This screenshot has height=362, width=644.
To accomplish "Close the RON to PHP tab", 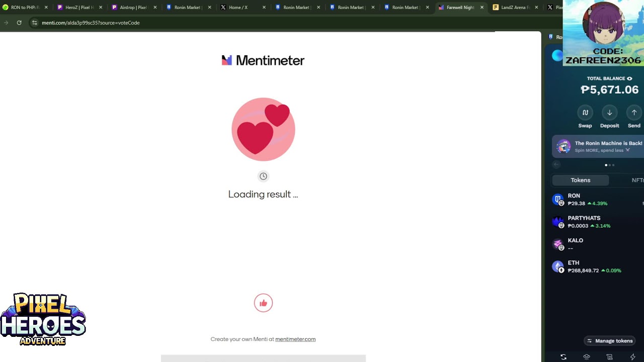I will pos(46,8).
